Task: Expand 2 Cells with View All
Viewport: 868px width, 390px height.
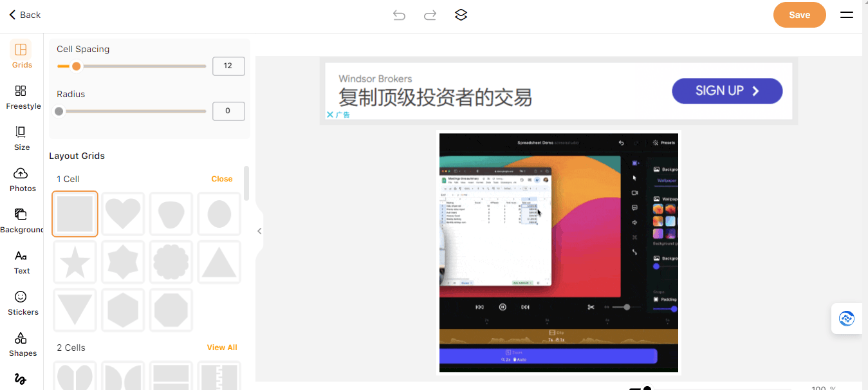Action: (221, 348)
